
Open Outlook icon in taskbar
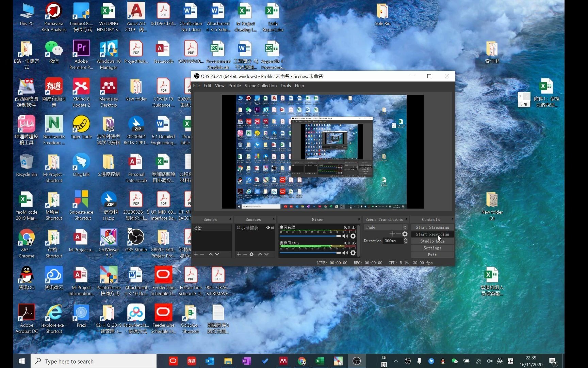point(210,361)
